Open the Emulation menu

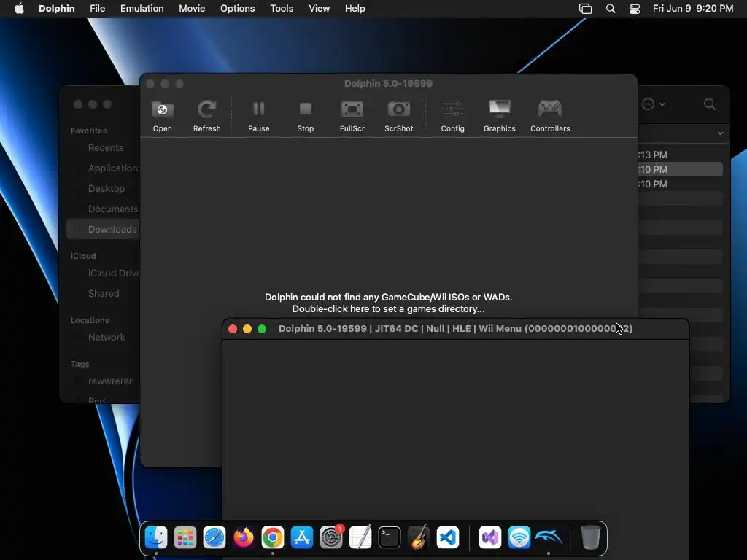click(142, 9)
